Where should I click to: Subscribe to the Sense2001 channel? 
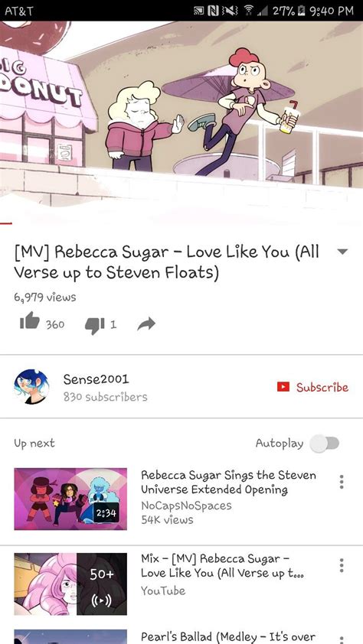tap(312, 387)
